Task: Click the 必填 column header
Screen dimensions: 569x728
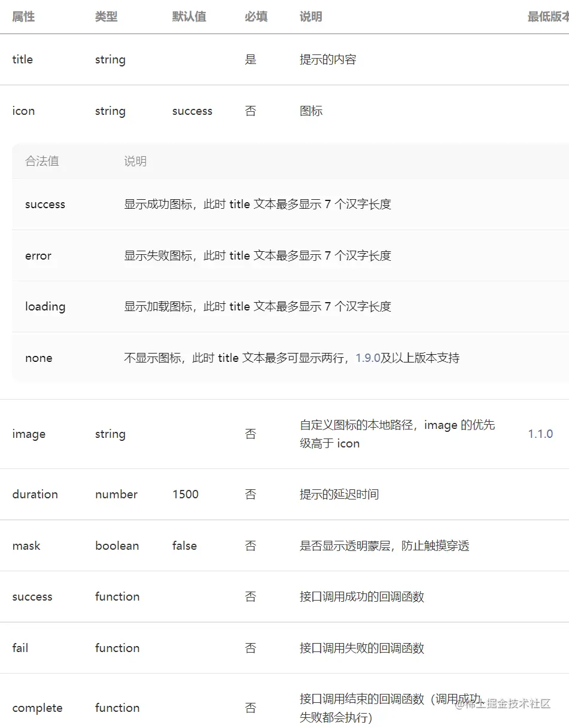Action: pyautogui.click(x=256, y=17)
